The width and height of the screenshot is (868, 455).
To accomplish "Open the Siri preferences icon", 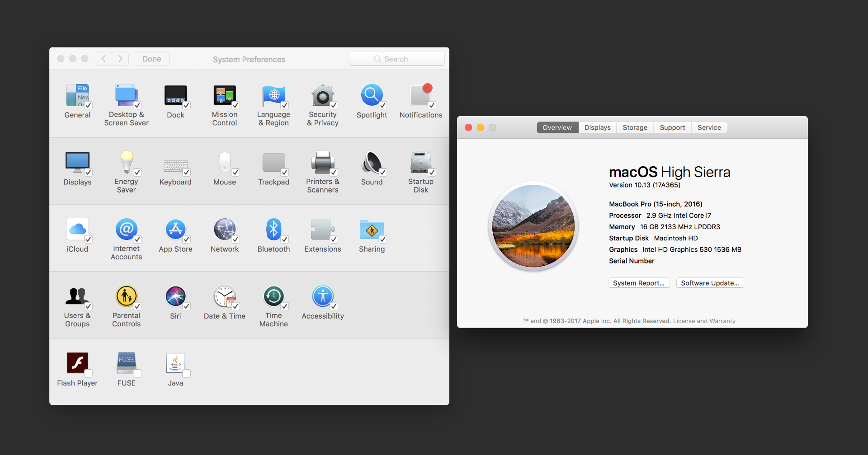I will click(x=175, y=296).
